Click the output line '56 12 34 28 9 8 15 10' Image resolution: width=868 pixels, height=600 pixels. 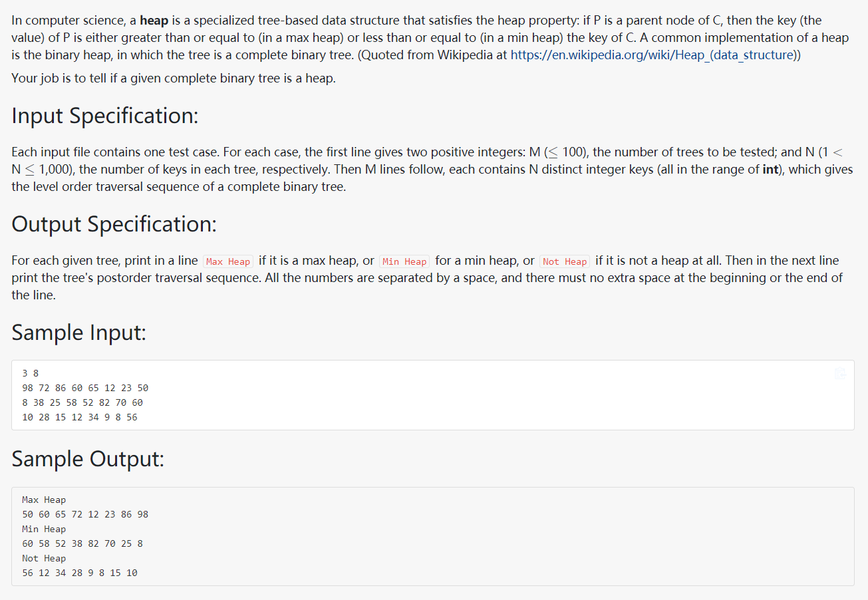point(80,573)
